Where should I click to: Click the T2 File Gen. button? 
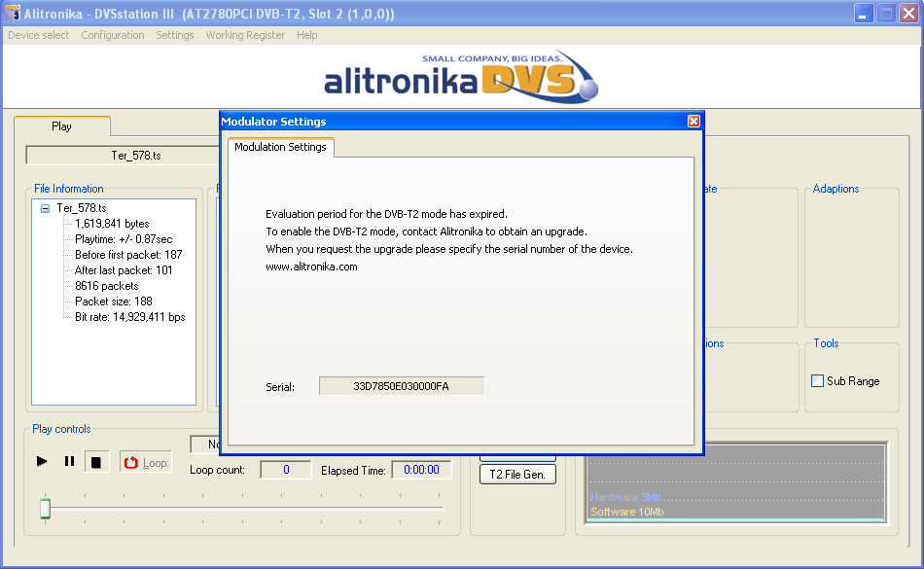517,475
